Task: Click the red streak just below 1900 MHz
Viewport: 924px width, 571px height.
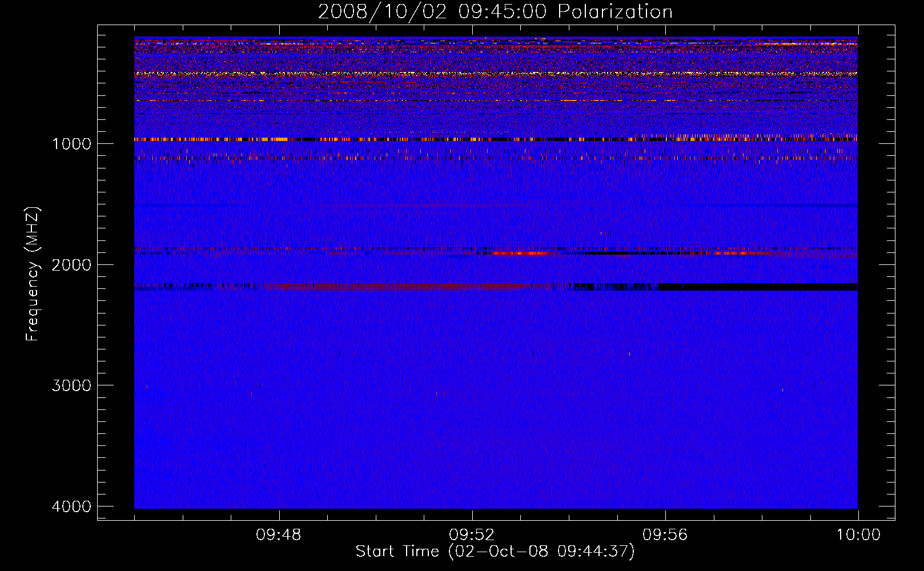Action: click(520, 253)
